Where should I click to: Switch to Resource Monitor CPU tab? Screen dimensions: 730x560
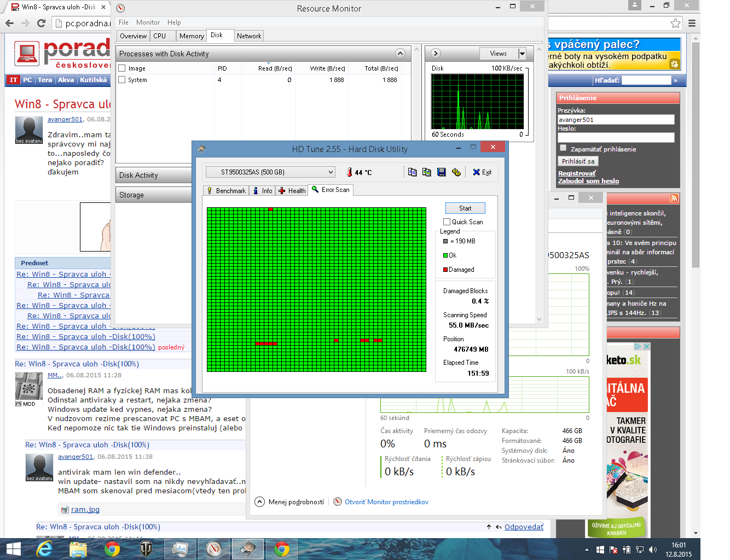coord(163,36)
